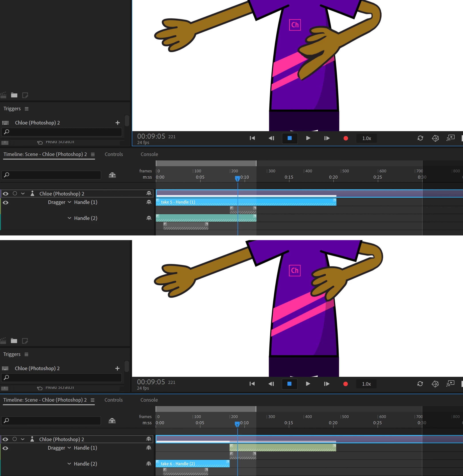
Task: Click the plus button next to Chloe (Photoshop) 2 in the upper Triggers panel
Action: point(118,123)
